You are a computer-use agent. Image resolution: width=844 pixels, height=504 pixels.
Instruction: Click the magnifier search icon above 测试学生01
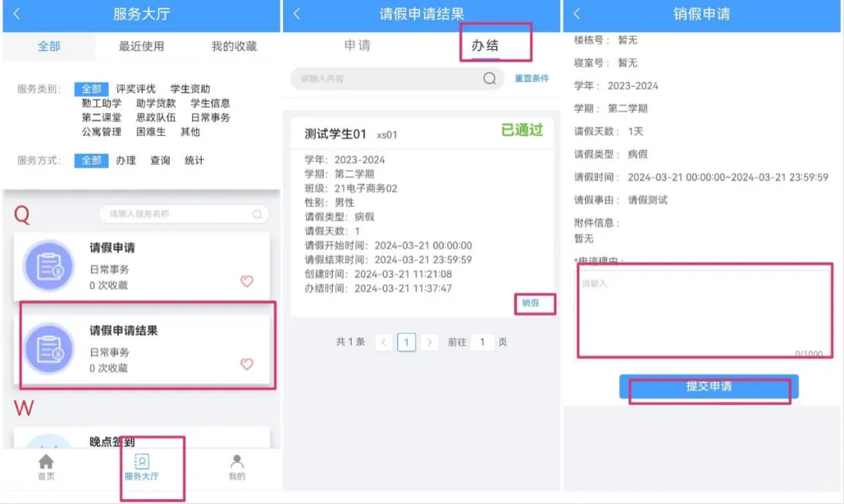489,78
